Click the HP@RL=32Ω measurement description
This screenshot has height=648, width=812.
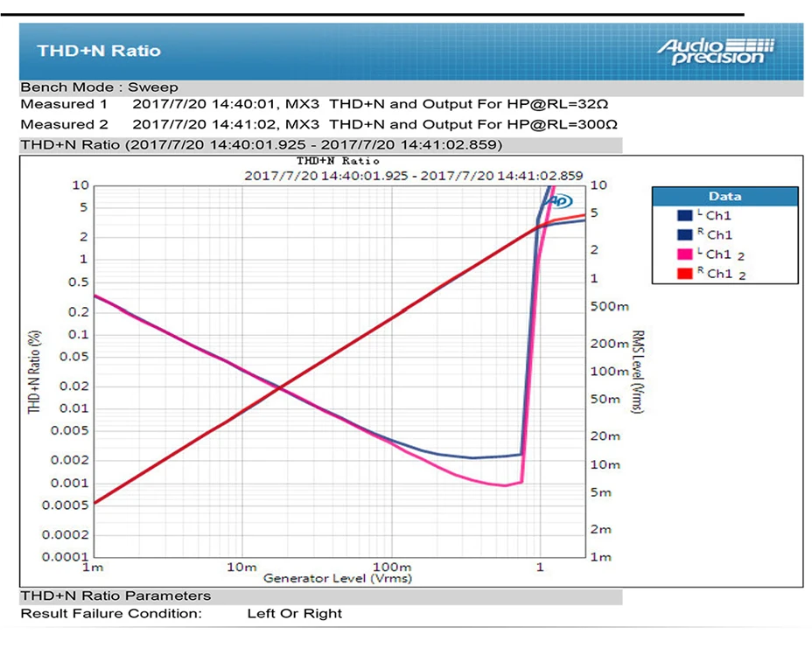469,104
